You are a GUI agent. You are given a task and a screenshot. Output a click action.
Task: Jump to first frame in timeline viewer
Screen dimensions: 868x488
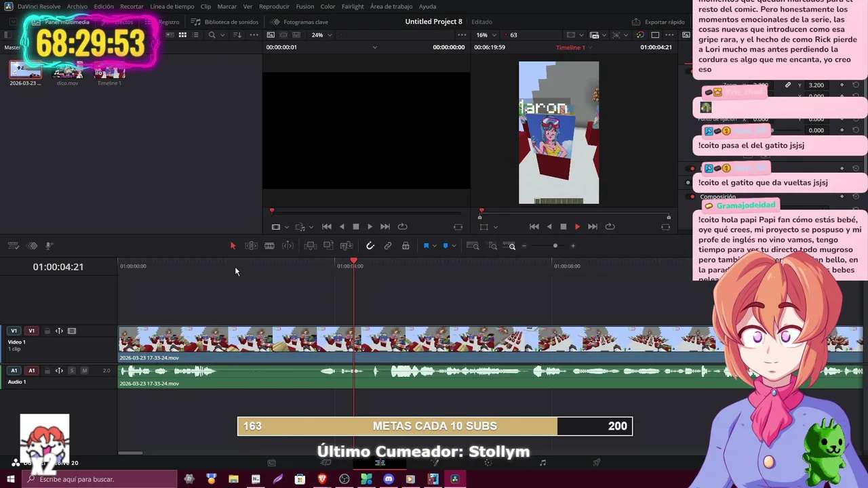coord(534,227)
